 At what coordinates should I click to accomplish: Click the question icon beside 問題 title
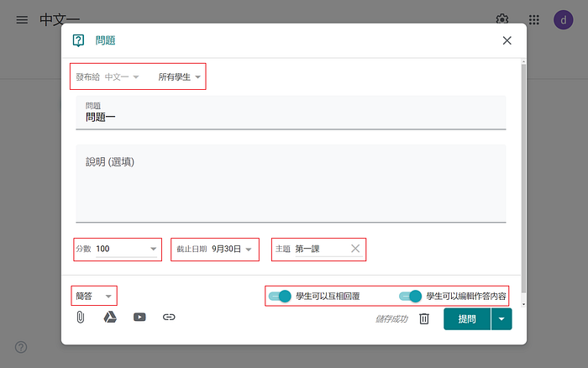(78, 40)
